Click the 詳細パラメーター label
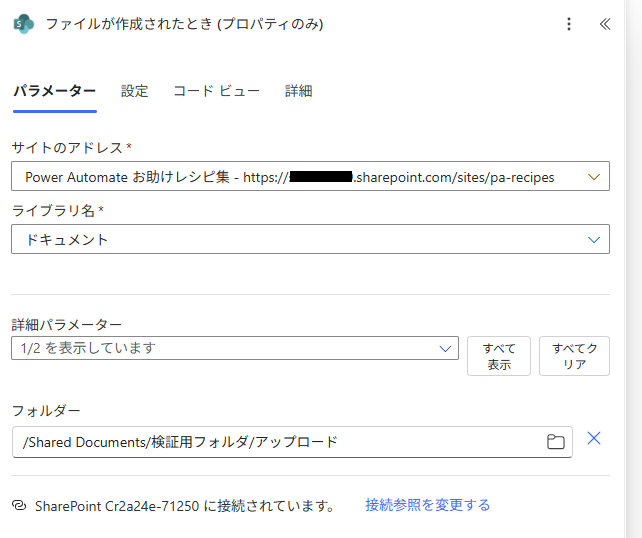The height and width of the screenshot is (538, 642). click(67, 325)
